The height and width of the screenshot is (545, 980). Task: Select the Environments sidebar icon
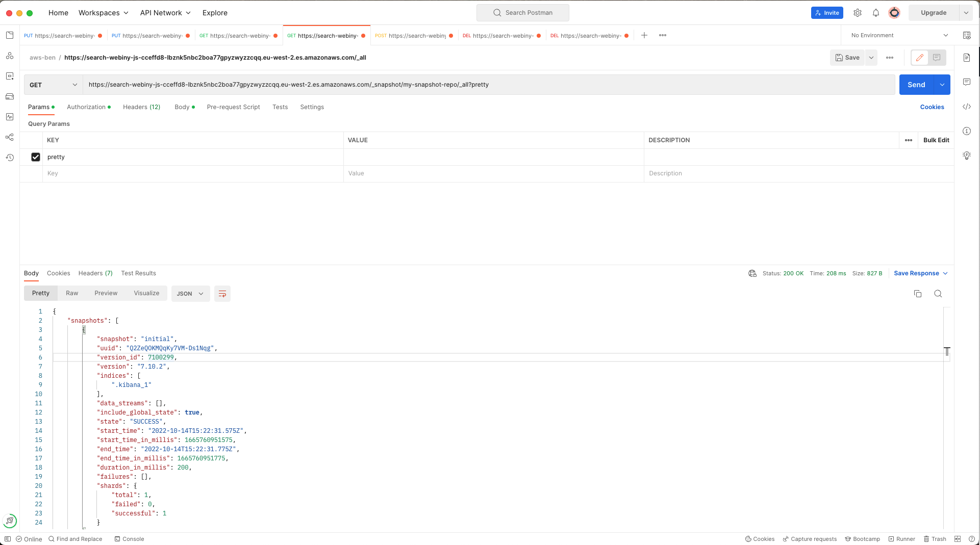(x=10, y=75)
